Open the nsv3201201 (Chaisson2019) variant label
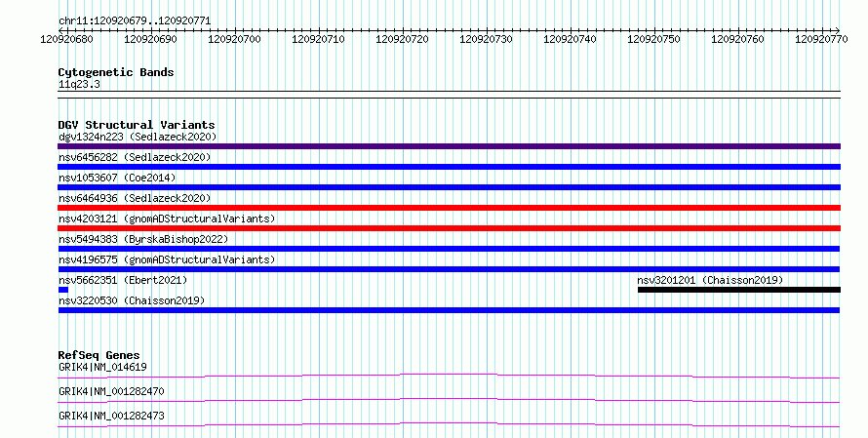 (x=710, y=280)
